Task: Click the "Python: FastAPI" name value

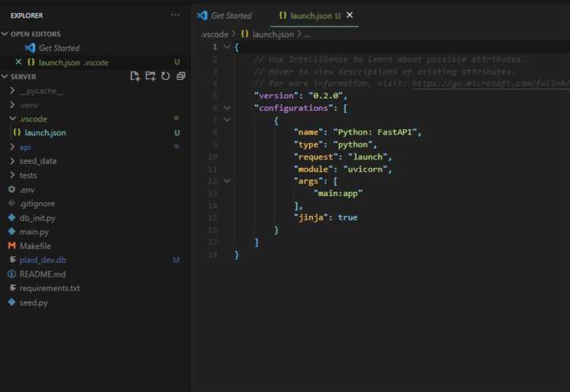Action: (x=375, y=132)
